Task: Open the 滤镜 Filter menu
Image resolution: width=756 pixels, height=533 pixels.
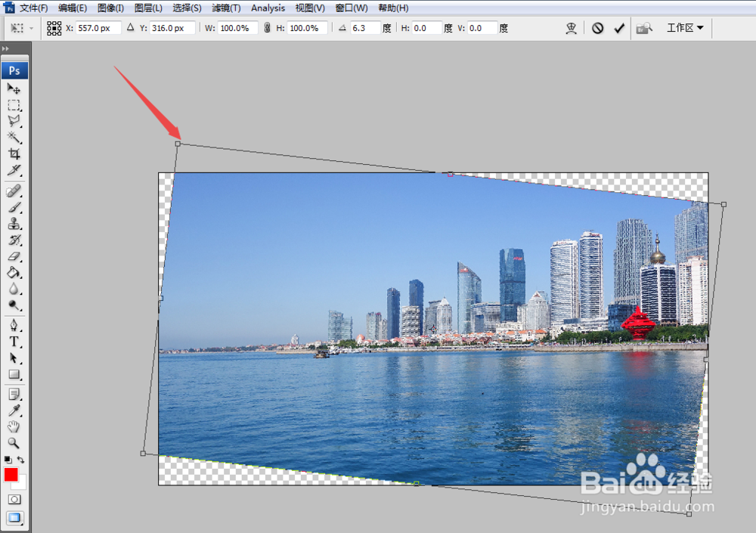Action: click(x=225, y=8)
